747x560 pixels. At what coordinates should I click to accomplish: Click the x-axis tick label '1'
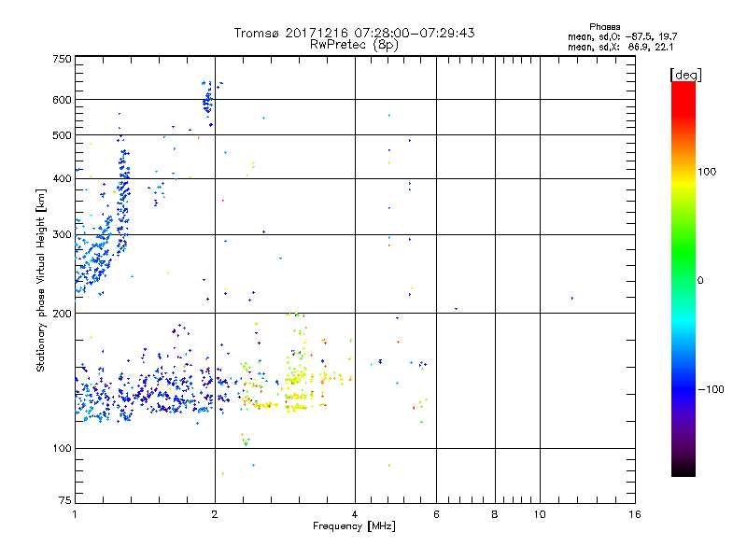point(75,514)
